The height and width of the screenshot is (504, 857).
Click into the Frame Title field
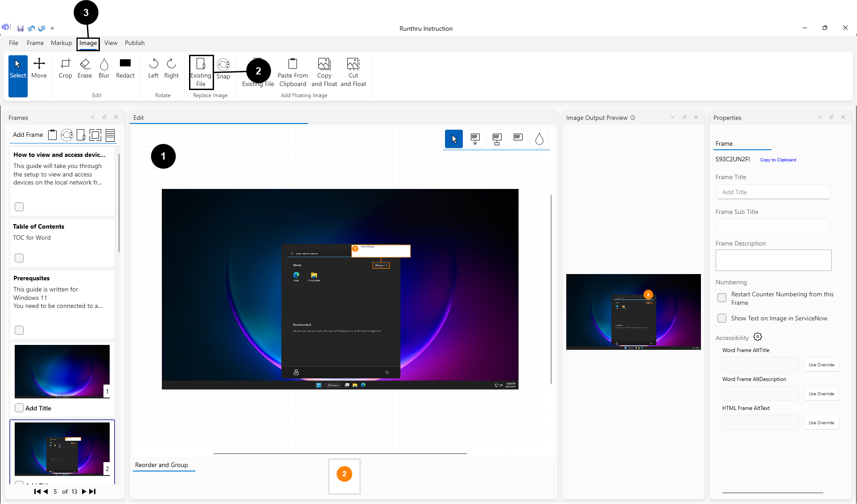[x=773, y=192]
